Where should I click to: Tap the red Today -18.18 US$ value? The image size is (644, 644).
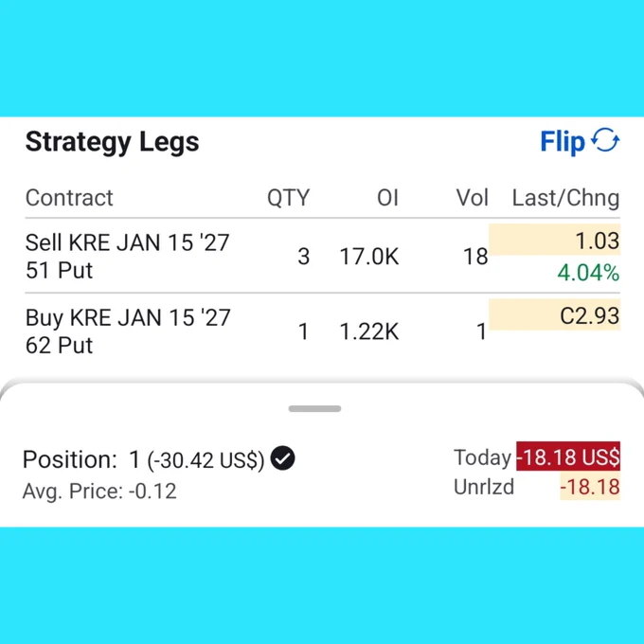[x=568, y=456]
